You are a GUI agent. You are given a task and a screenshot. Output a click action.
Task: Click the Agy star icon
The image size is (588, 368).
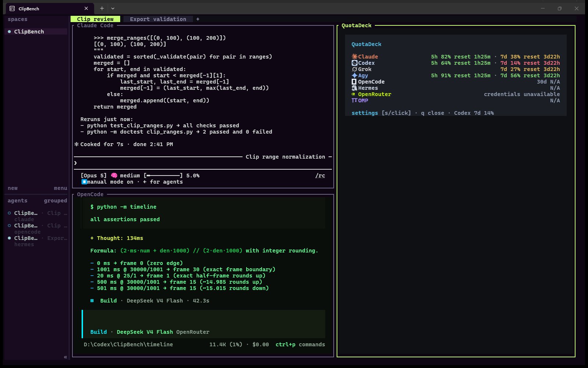point(354,75)
